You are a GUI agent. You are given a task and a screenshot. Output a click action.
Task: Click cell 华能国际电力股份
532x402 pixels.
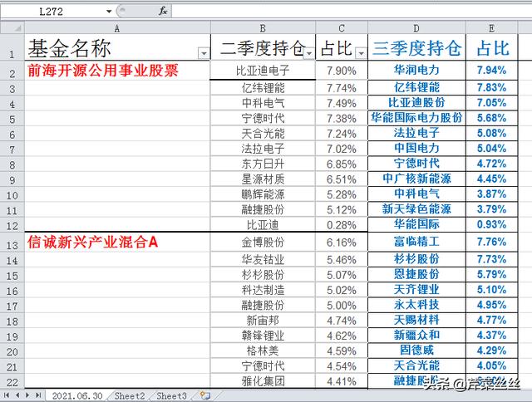pos(416,118)
